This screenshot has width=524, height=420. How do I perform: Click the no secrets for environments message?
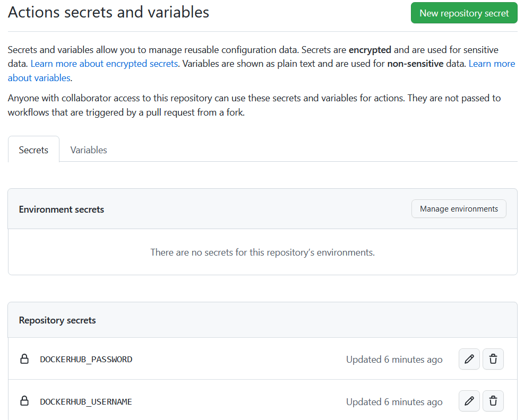pyautogui.click(x=263, y=252)
